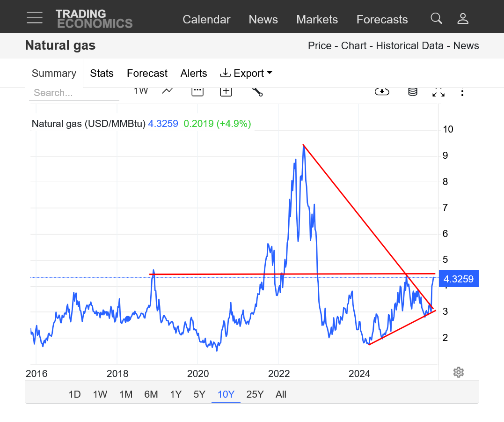The image size is (504, 422).
Task: Select the 25Y time range
Action: coord(255,394)
